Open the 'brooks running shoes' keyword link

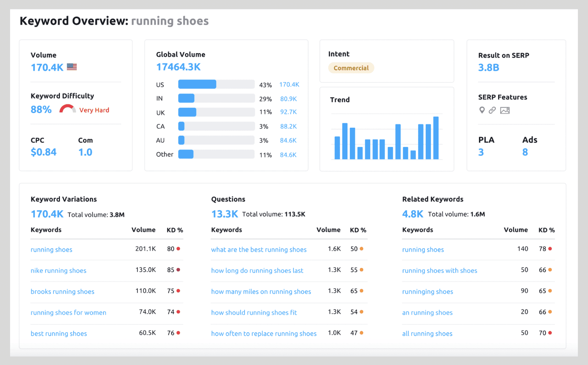pos(62,291)
